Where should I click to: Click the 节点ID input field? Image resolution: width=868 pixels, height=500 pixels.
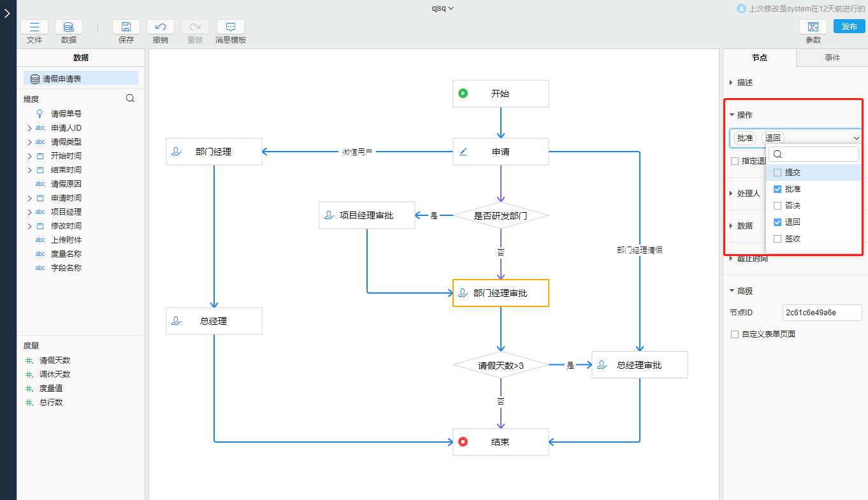pyautogui.click(x=821, y=313)
